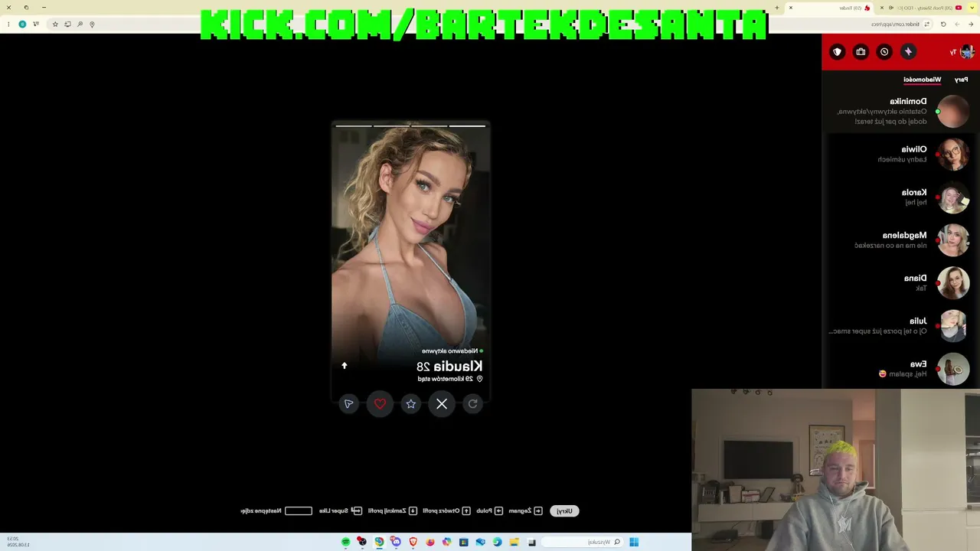Click the Rewind circular arrow button
Image resolution: width=980 pixels, height=551 pixels.
472,404
